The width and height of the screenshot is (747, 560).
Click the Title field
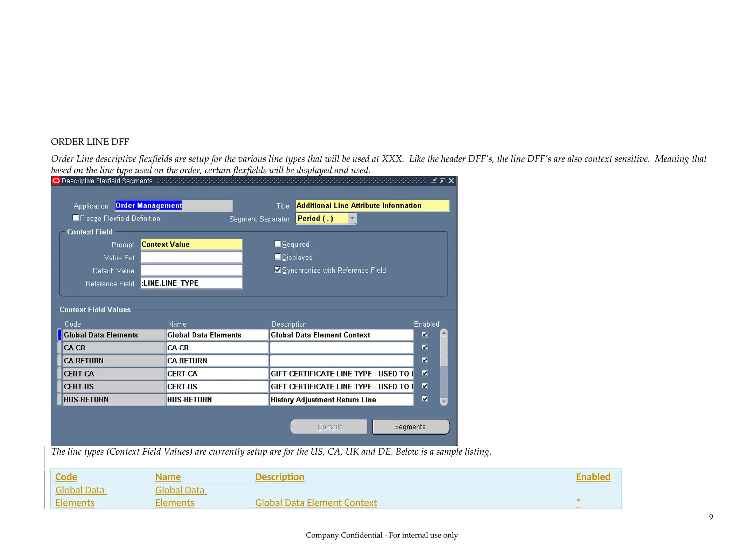click(372, 206)
